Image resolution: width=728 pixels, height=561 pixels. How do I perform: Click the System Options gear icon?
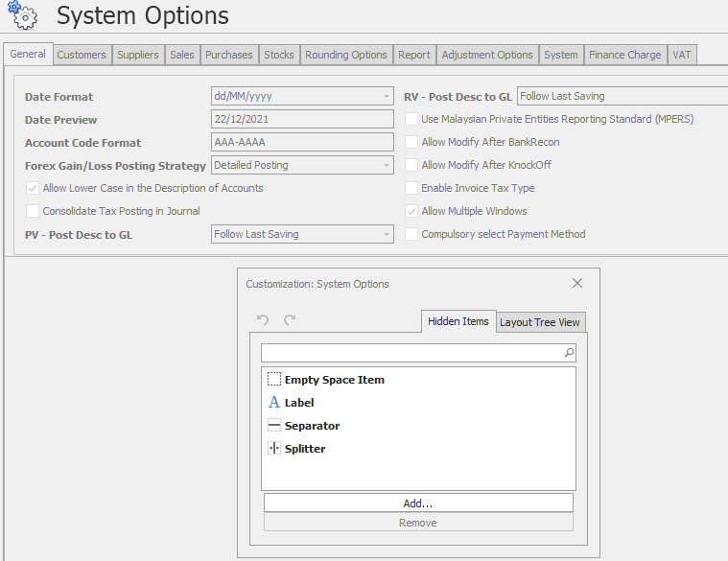pyautogui.click(x=21, y=14)
